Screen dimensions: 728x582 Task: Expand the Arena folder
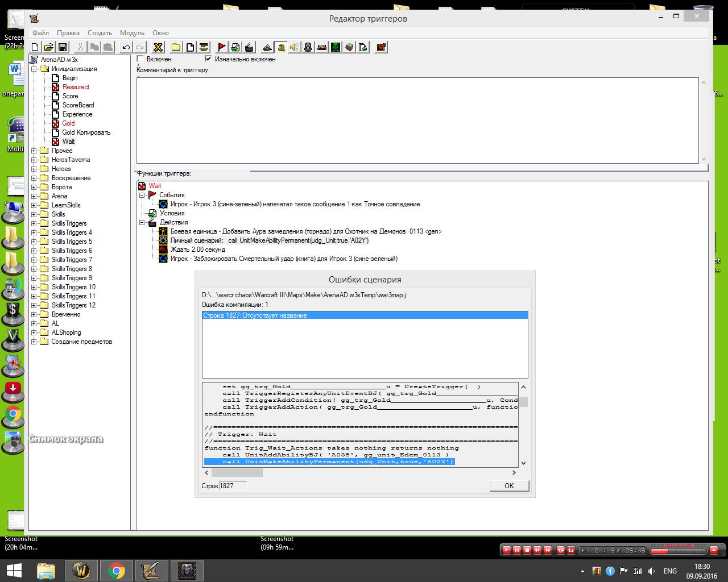(x=34, y=196)
